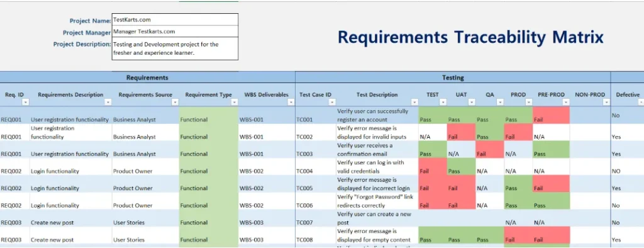This screenshot has width=644, height=248.
Task: Select the TC001 test case cell
Action: [316, 116]
